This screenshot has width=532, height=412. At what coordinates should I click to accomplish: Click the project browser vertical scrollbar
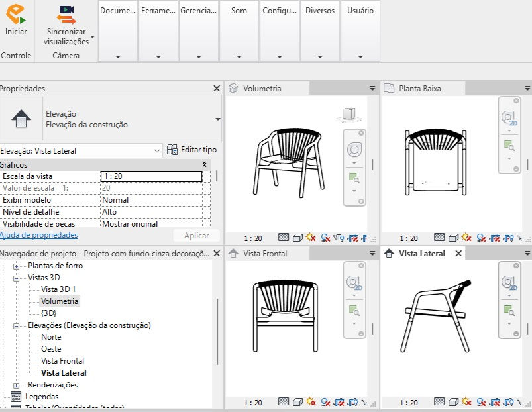pos(217,332)
